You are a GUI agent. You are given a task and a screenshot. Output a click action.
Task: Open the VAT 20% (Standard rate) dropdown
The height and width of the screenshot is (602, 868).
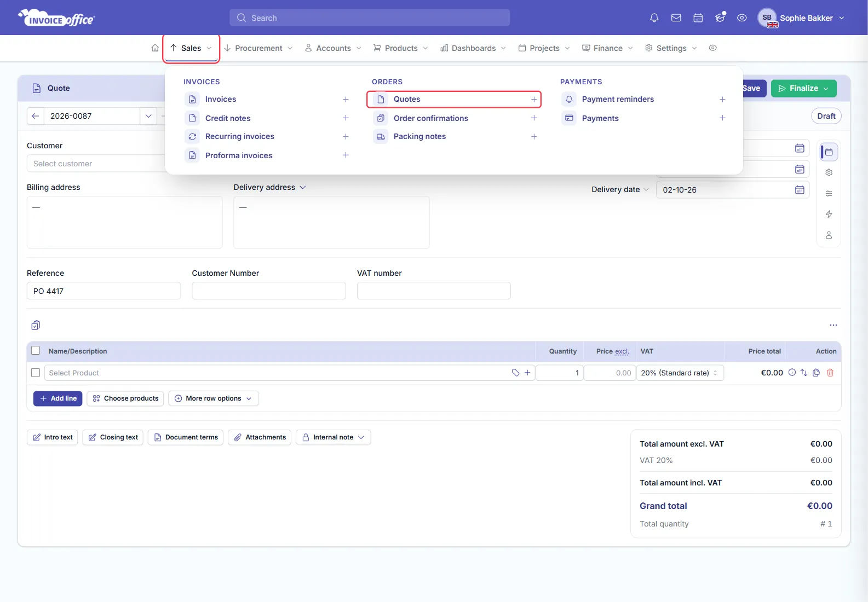(680, 373)
